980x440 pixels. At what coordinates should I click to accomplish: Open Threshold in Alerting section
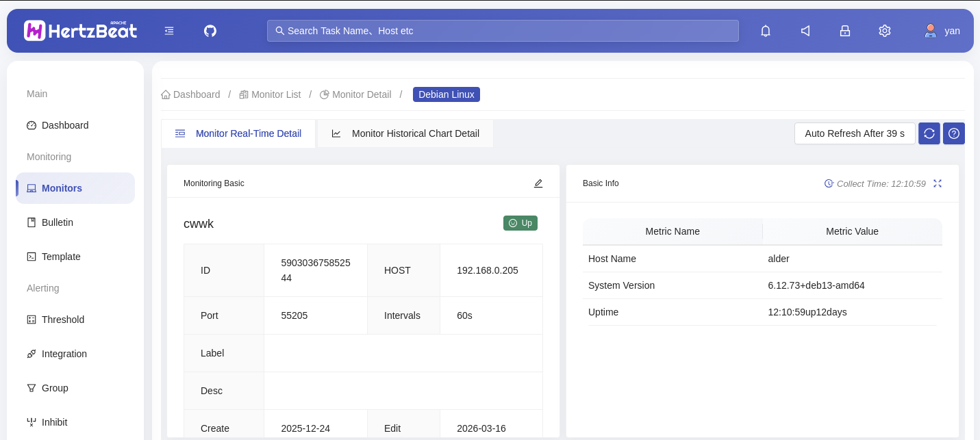click(62, 320)
